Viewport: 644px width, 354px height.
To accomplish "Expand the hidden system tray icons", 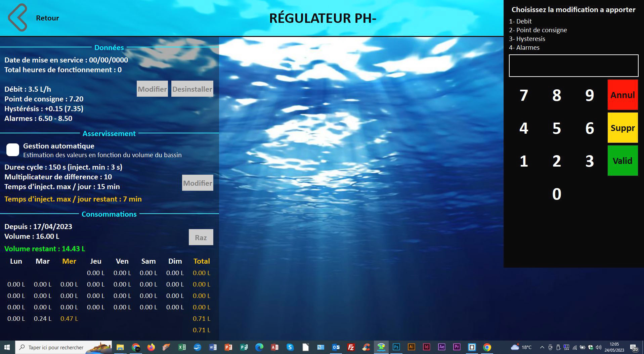I will (x=542, y=347).
